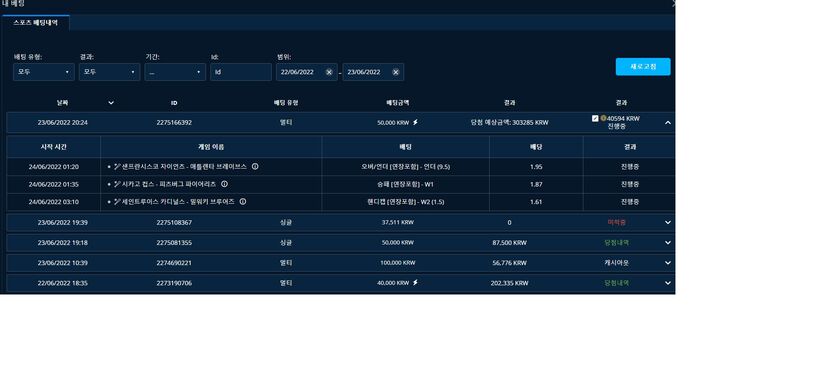
Task: Sort by date using 날짜 header arrow
Action: click(111, 103)
